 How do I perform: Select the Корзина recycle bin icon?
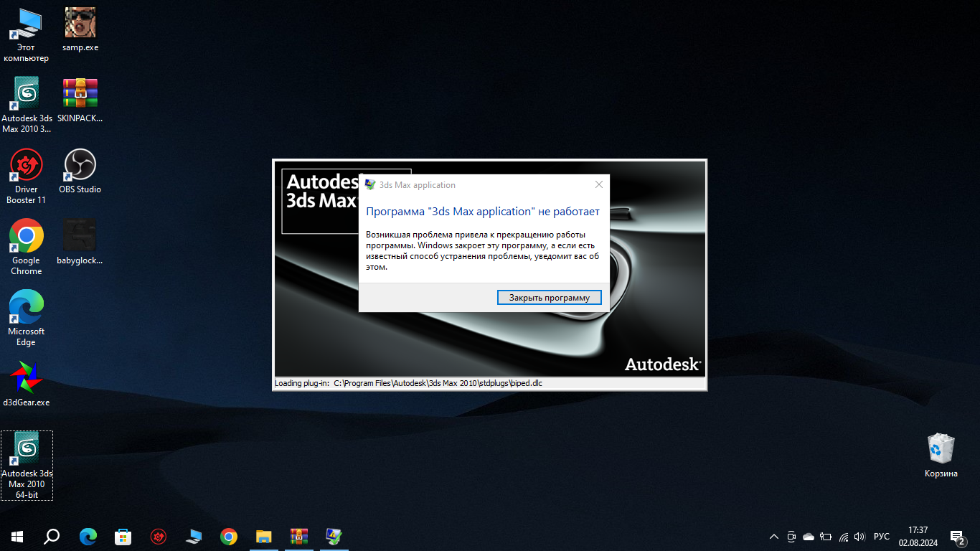click(941, 455)
